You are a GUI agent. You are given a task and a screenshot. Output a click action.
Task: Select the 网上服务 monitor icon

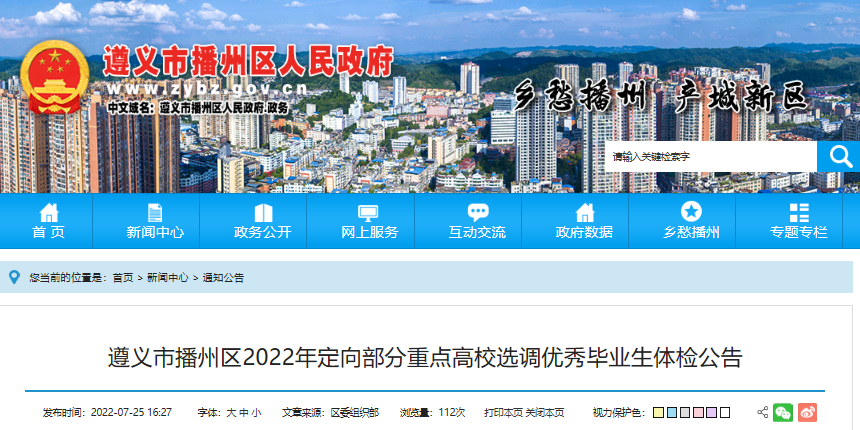[x=369, y=213]
